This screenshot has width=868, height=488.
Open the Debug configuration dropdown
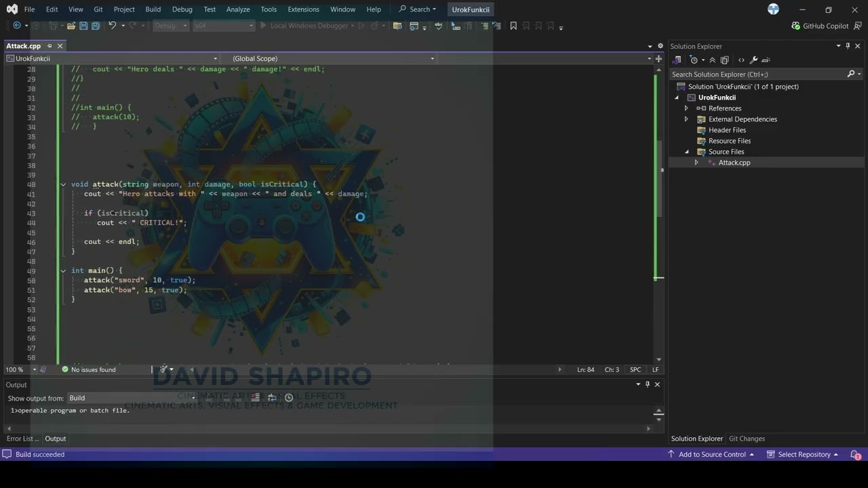171,26
